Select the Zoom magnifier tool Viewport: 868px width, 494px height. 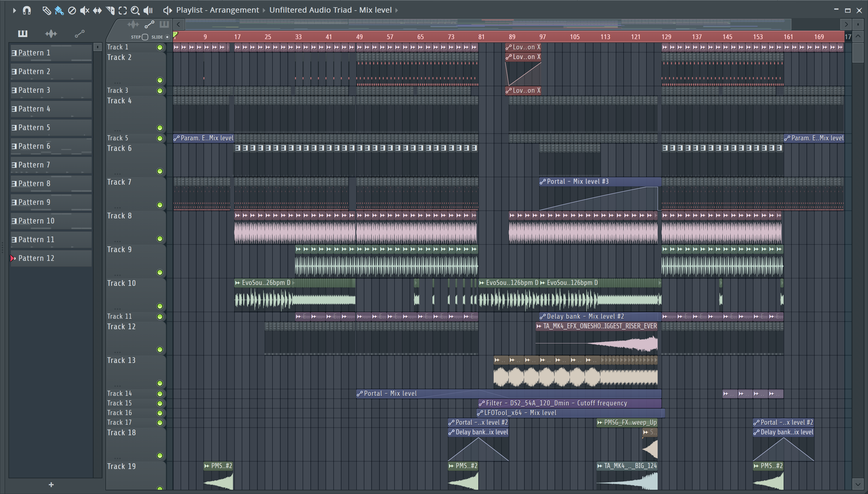click(x=135, y=11)
